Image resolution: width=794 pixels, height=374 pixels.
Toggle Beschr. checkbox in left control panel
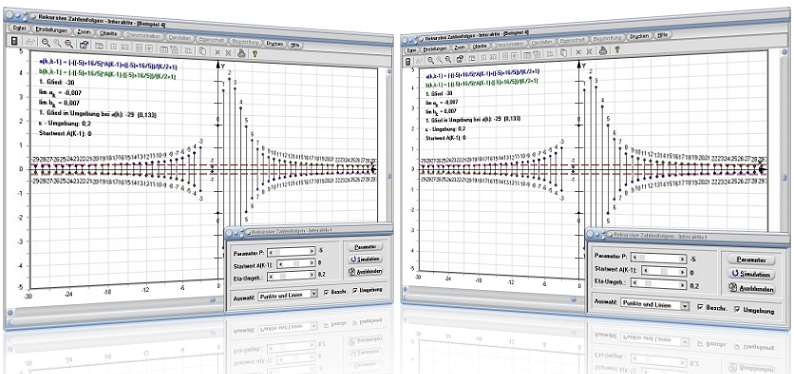pyautogui.click(x=326, y=292)
